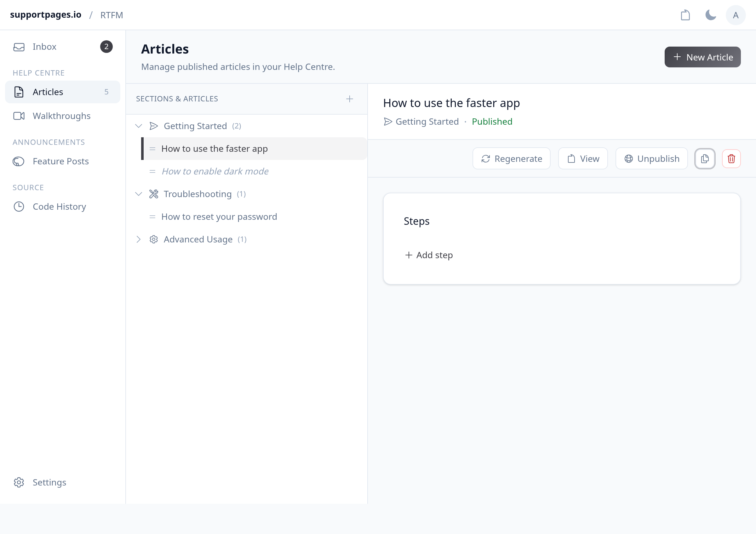Click drag handle of How to enable dark mode
This screenshot has height=534, width=756.
tap(152, 171)
